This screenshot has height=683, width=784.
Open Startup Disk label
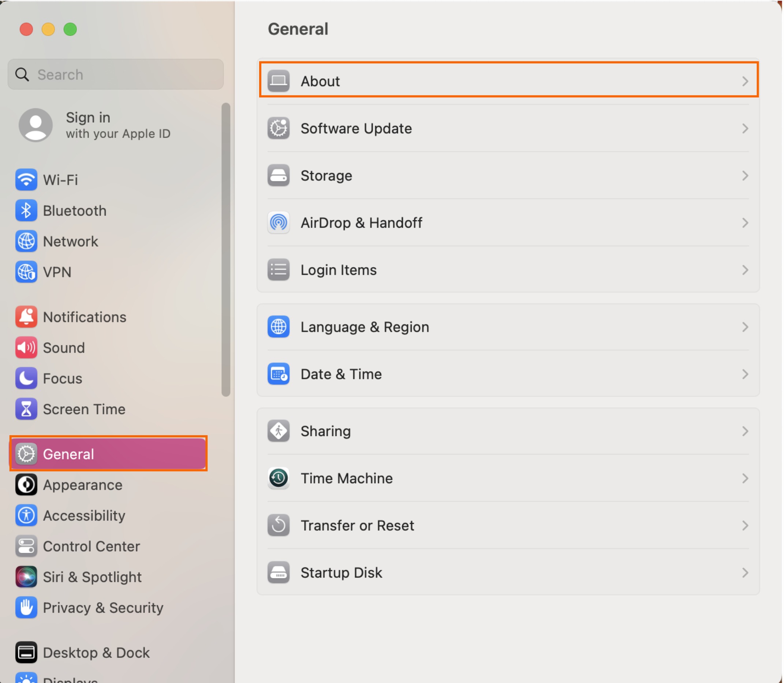341,573
